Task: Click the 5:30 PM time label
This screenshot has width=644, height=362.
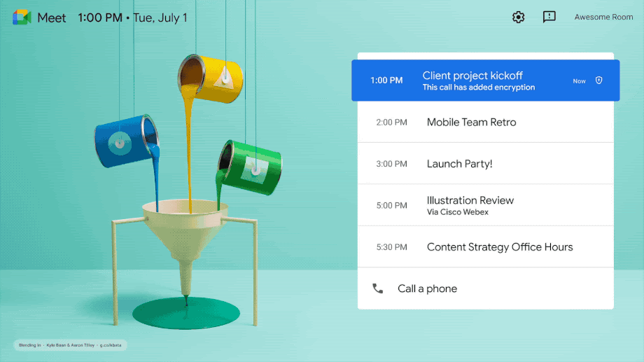Action: [x=391, y=247]
